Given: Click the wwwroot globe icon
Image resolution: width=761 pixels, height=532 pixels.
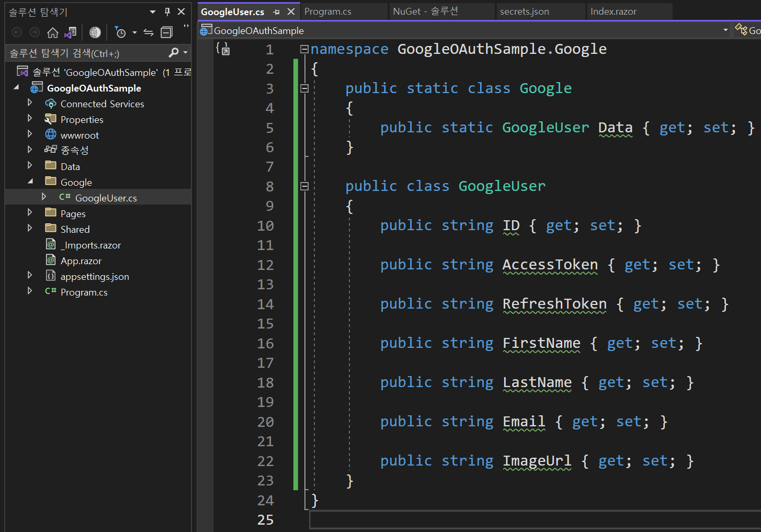Looking at the screenshot, I should pyautogui.click(x=51, y=134).
